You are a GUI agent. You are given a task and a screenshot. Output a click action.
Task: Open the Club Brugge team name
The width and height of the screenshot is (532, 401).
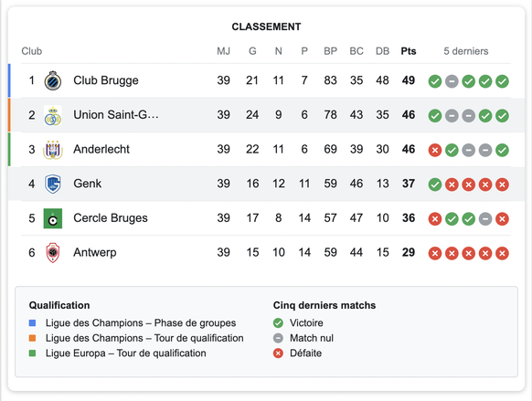106,80
